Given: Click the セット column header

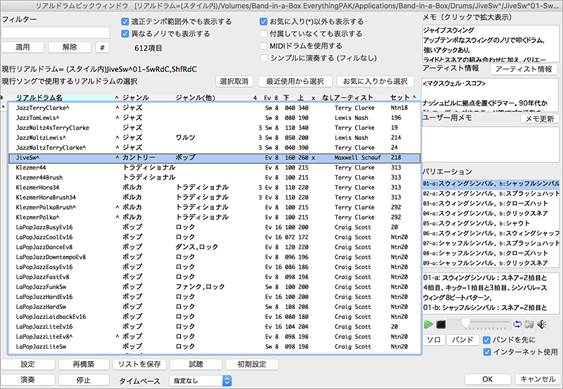Looking at the screenshot, I should [x=400, y=97].
